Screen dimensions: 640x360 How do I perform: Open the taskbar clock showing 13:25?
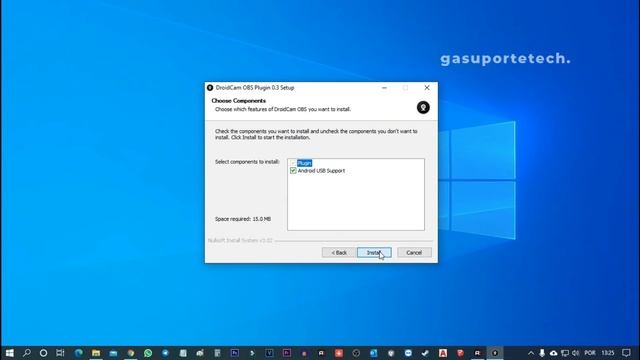tap(608, 353)
